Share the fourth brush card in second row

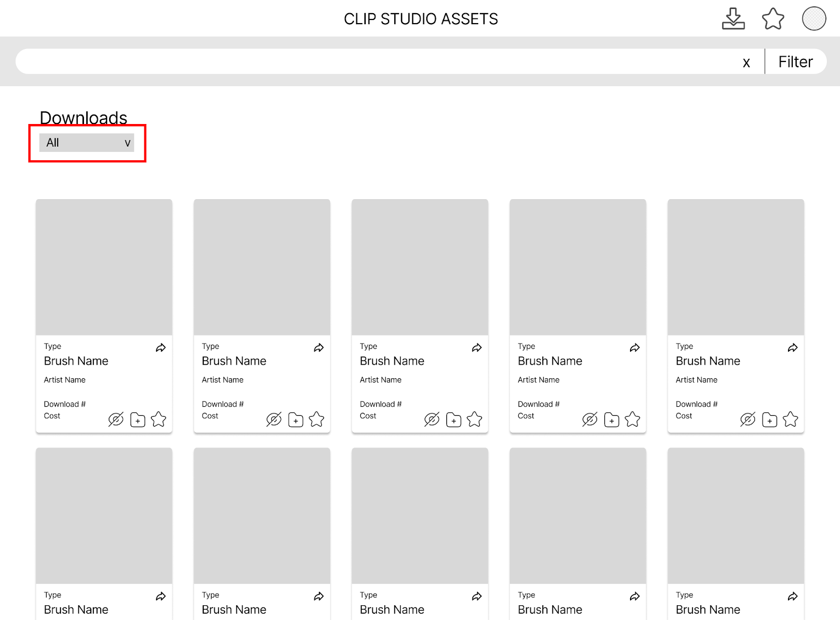[x=635, y=596]
